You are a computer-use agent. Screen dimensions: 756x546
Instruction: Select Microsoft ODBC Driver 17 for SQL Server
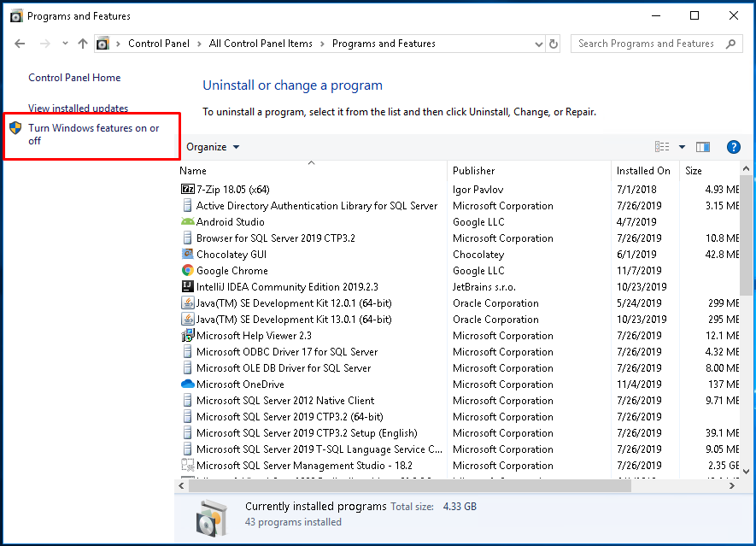(x=287, y=352)
